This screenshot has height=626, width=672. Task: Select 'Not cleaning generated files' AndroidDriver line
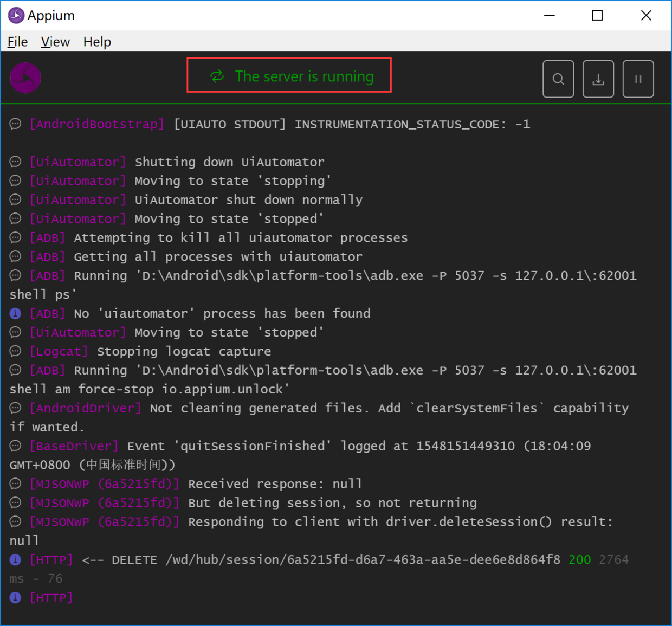319,418
